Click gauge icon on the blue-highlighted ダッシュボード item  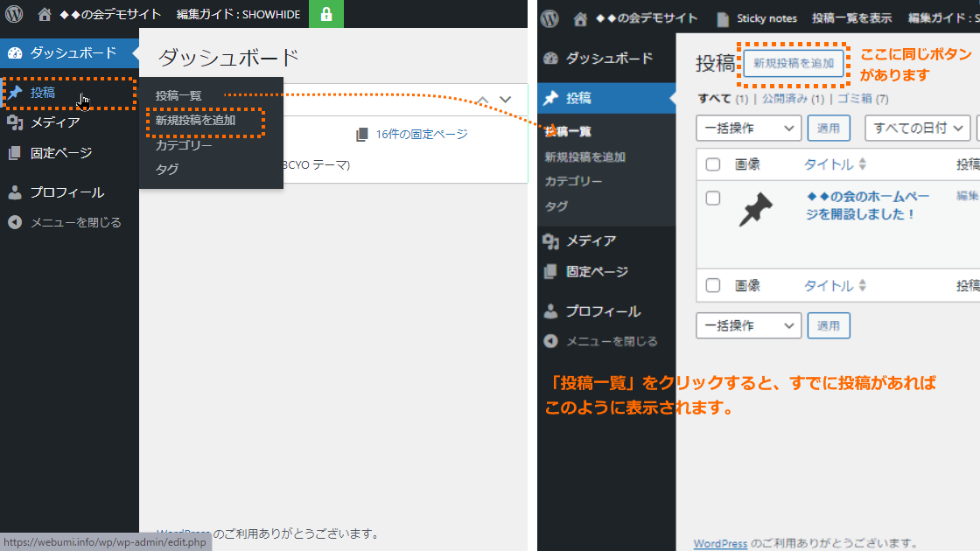15,53
